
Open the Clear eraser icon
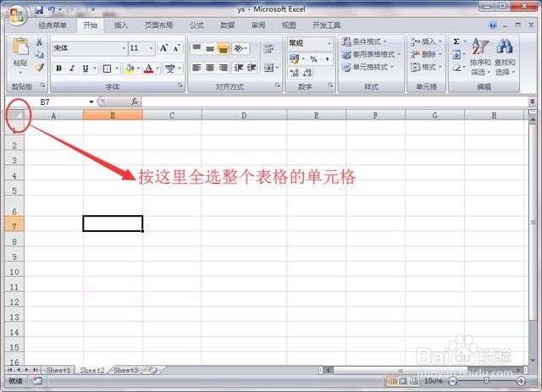coord(456,68)
